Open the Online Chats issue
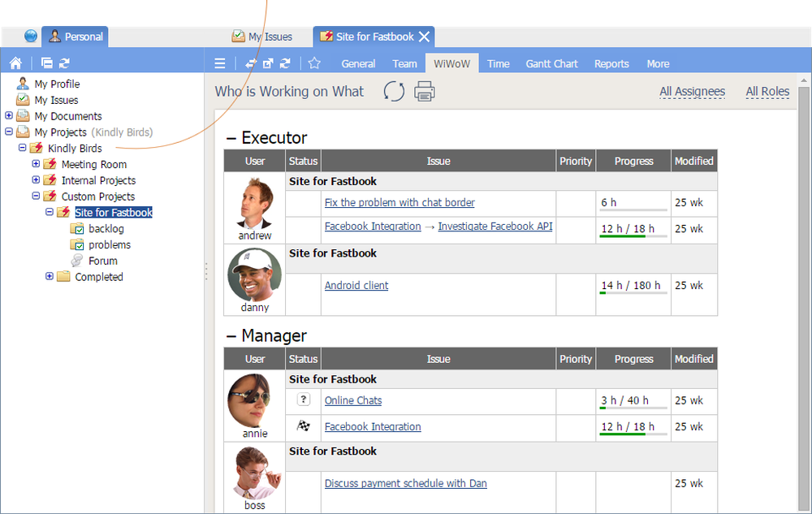Screen dimensions: 812x514 tap(353, 400)
